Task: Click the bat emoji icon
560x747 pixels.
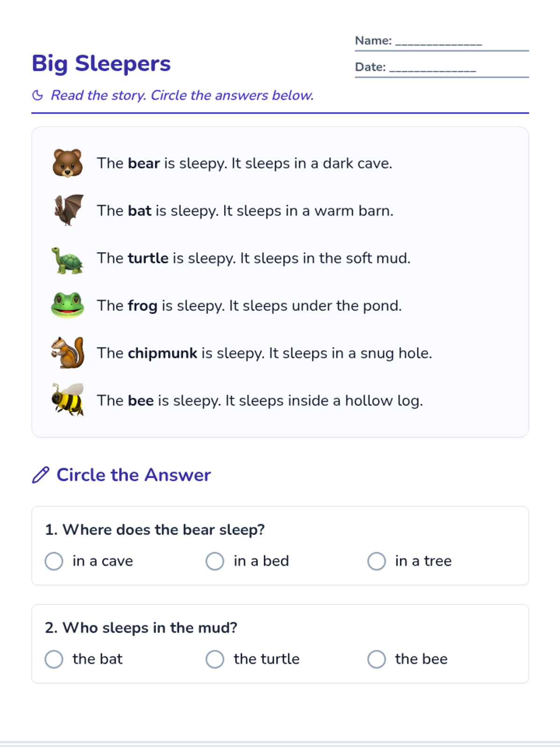Action: click(x=68, y=210)
